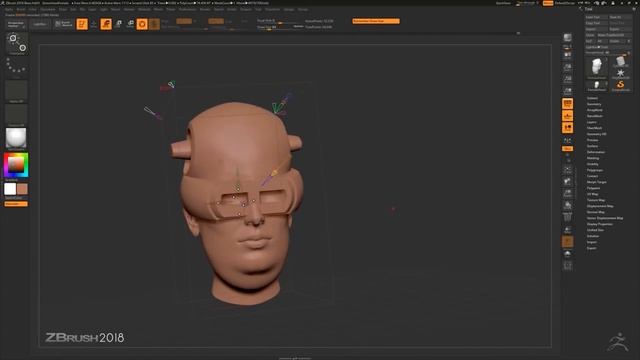Image resolution: width=640 pixels, height=360 pixels.
Task: Select the Scale transform icon
Action: 118,24
